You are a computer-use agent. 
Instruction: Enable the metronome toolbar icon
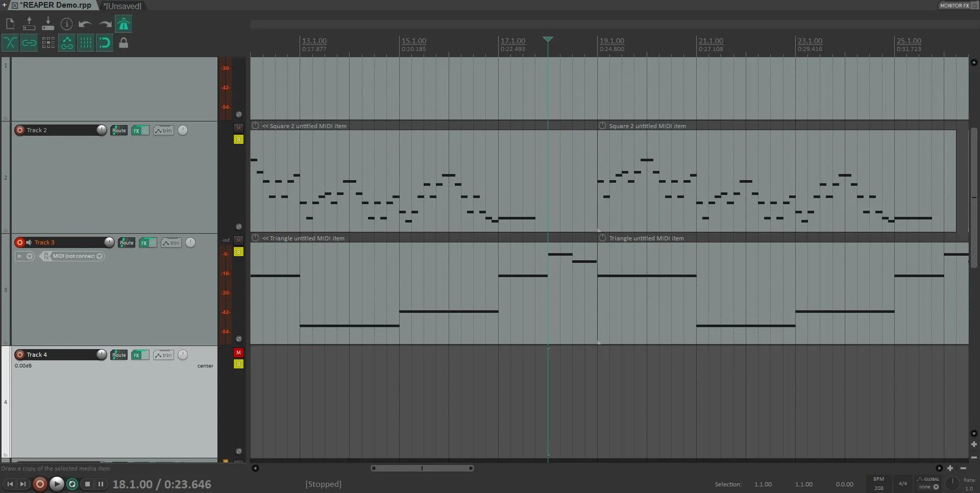(x=124, y=24)
